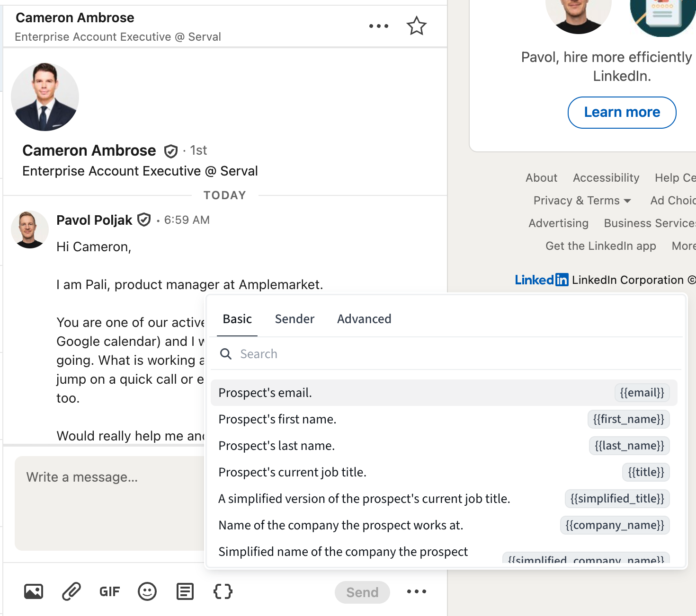The image size is (696, 616).
Task: Click 'I am Pali, product manager' line
Action: pyautogui.click(x=189, y=285)
